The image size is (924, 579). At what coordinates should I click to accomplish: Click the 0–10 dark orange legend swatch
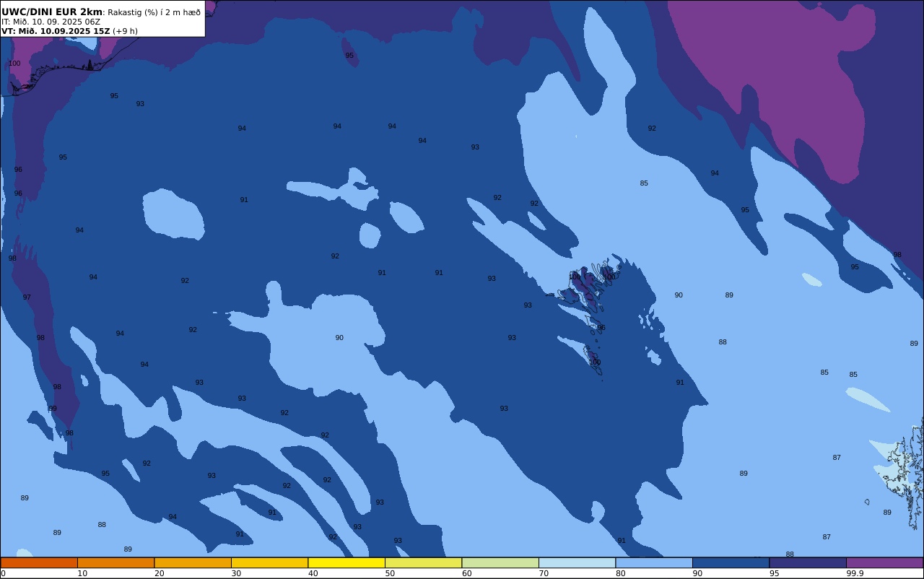tap(39, 562)
